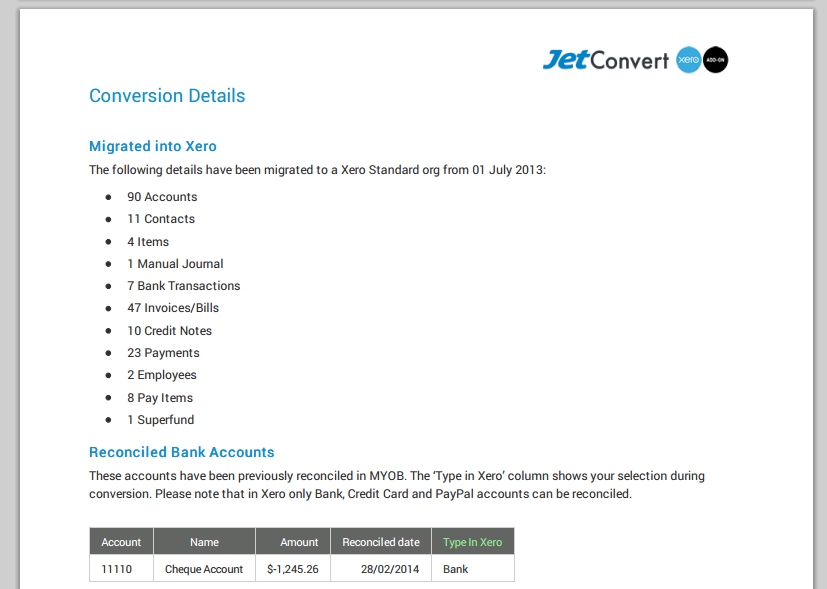Click the Bank type cell

point(456,569)
